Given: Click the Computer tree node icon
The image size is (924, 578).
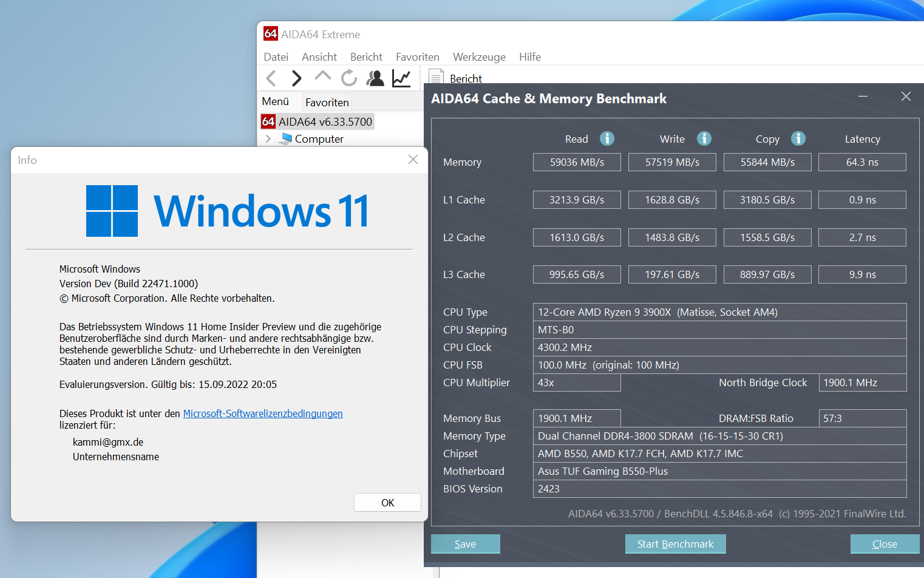Looking at the screenshot, I should click(x=285, y=139).
